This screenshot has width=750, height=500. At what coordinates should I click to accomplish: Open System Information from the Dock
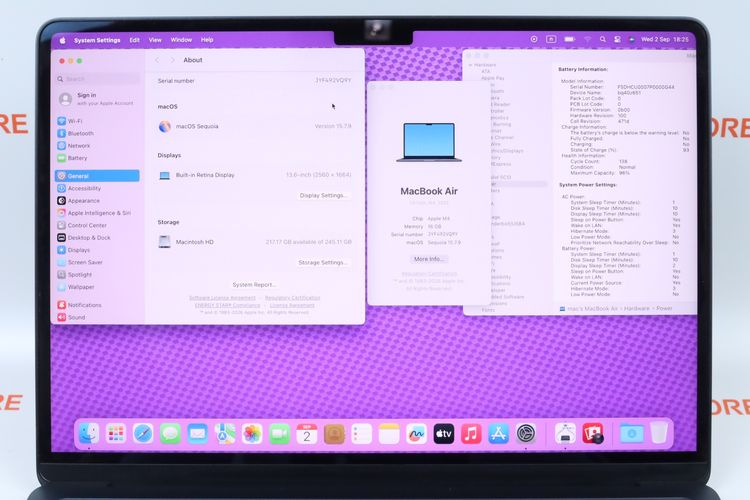click(x=565, y=433)
